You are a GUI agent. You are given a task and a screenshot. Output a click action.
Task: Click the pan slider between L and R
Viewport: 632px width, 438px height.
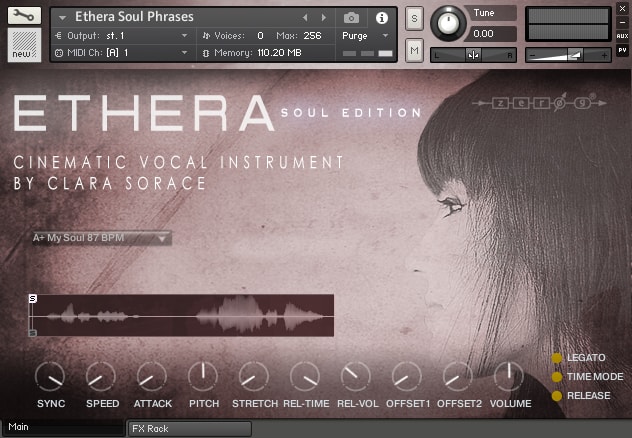[x=474, y=55]
